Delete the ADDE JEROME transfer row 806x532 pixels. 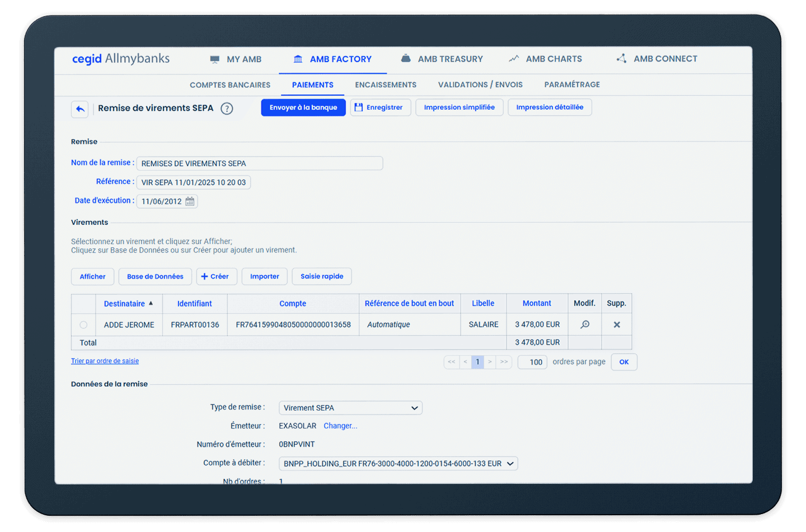pos(616,324)
